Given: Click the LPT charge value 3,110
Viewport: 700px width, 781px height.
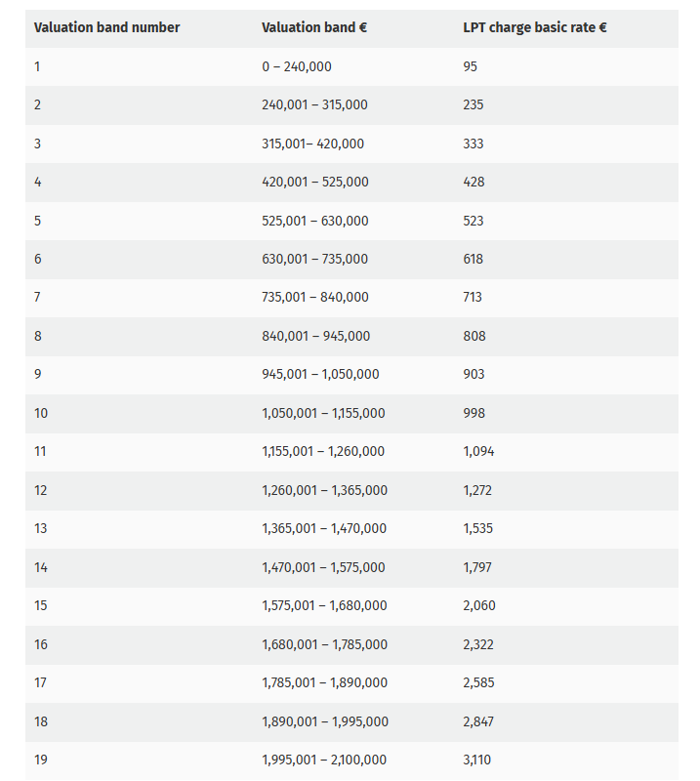Looking at the screenshot, I should 478,760.
